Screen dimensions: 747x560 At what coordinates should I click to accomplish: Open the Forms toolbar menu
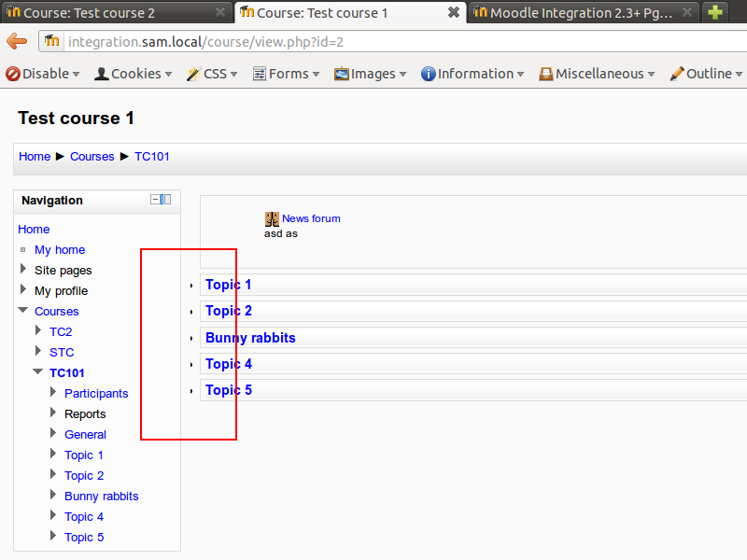point(286,74)
